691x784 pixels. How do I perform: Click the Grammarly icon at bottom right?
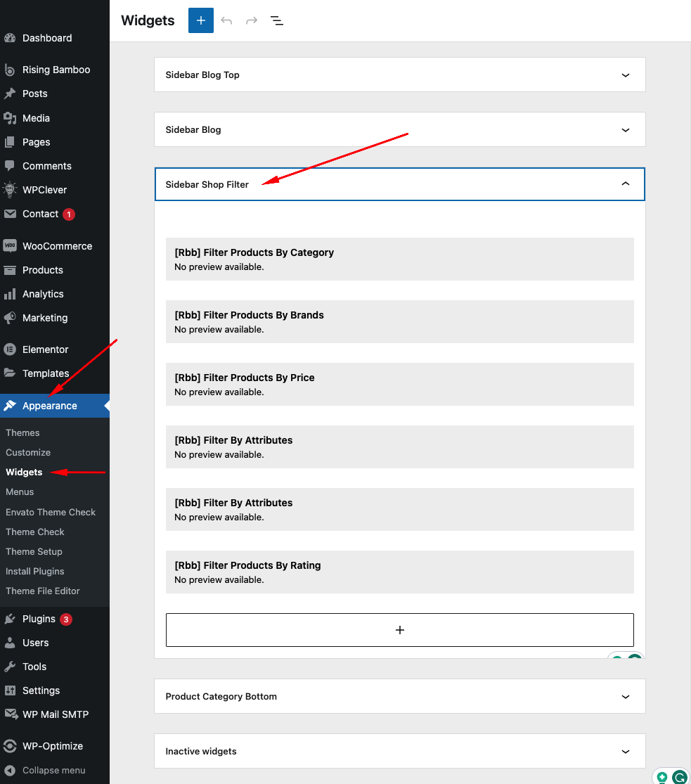[679, 777]
